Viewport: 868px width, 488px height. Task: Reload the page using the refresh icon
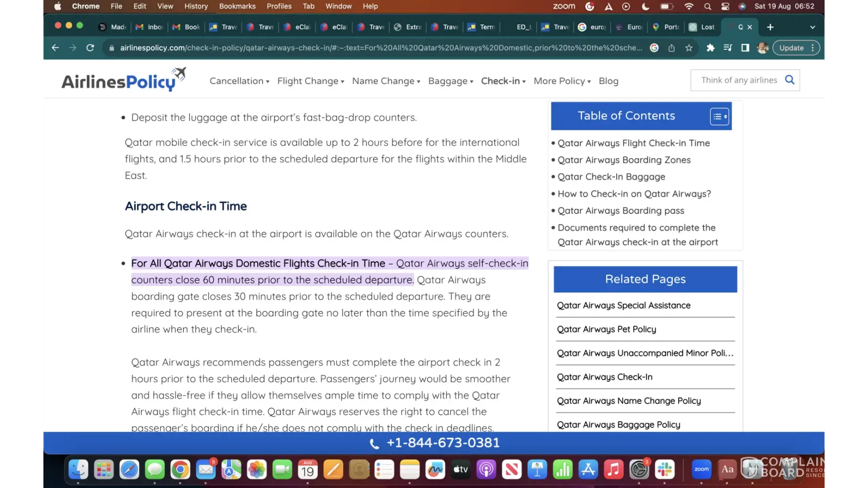(90, 48)
